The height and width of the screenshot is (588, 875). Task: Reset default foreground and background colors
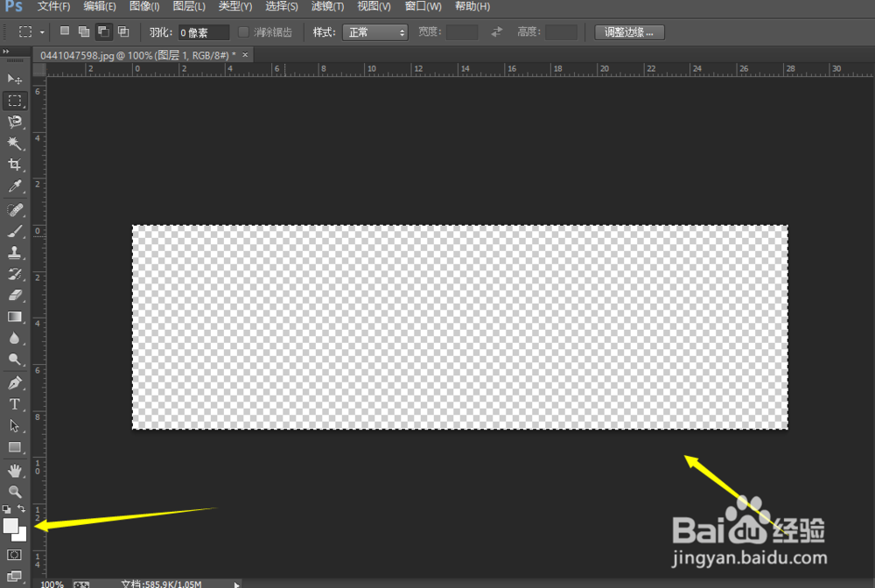(x=7, y=508)
